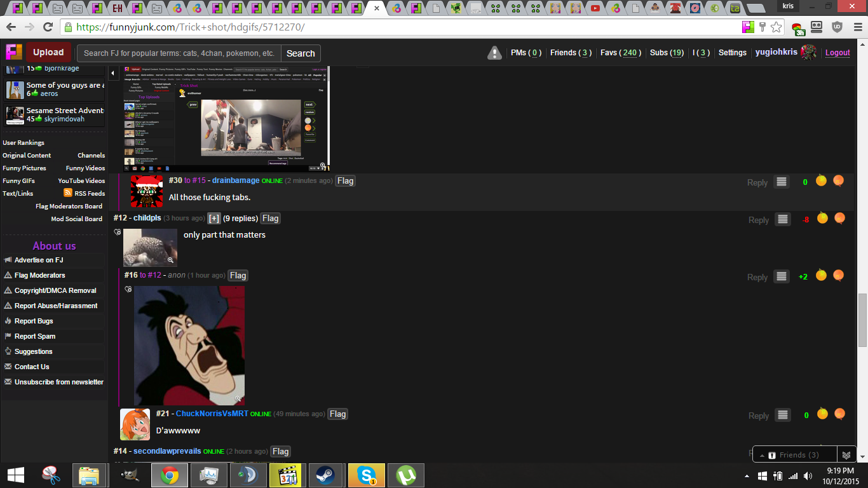
Task: Click the key icon in address bar
Action: [762, 27]
